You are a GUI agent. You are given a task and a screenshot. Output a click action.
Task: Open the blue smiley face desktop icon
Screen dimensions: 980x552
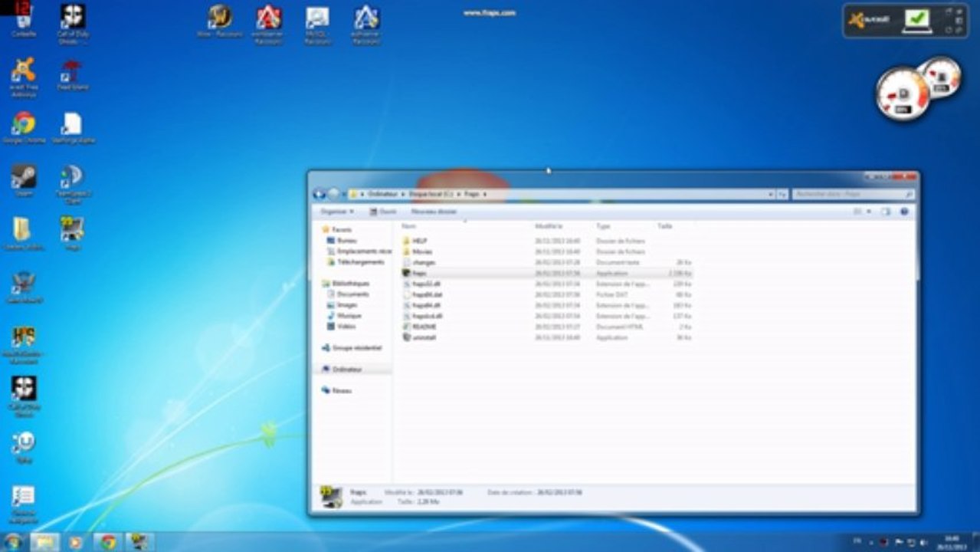coord(24,446)
